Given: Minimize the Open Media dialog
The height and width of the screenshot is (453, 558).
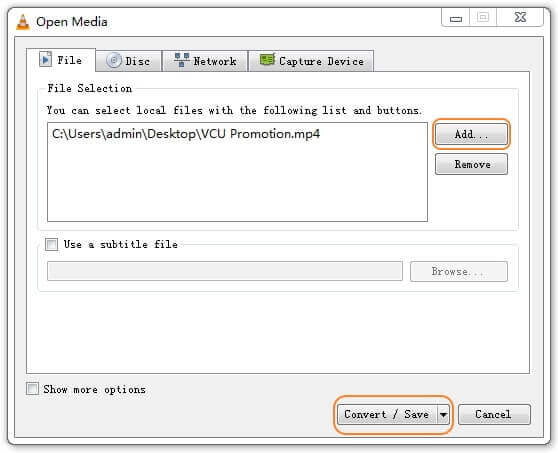Looking at the screenshot, I should tap(456, 17).
